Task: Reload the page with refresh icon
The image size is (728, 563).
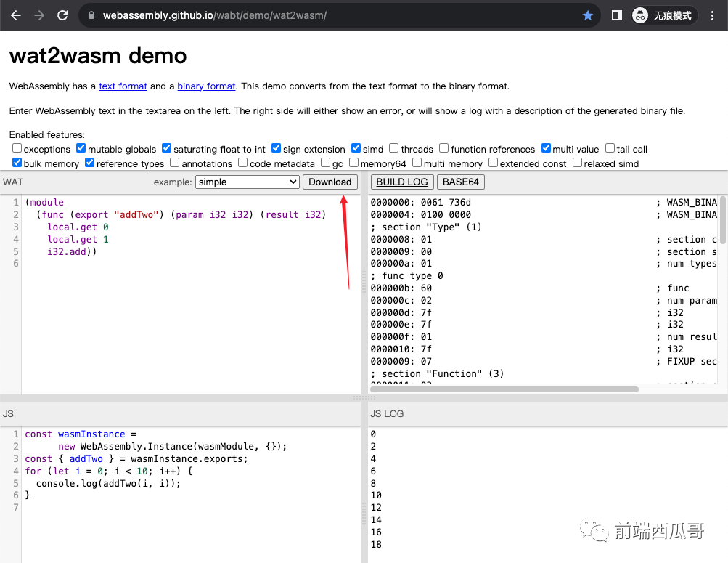Action: coord(62,15)
